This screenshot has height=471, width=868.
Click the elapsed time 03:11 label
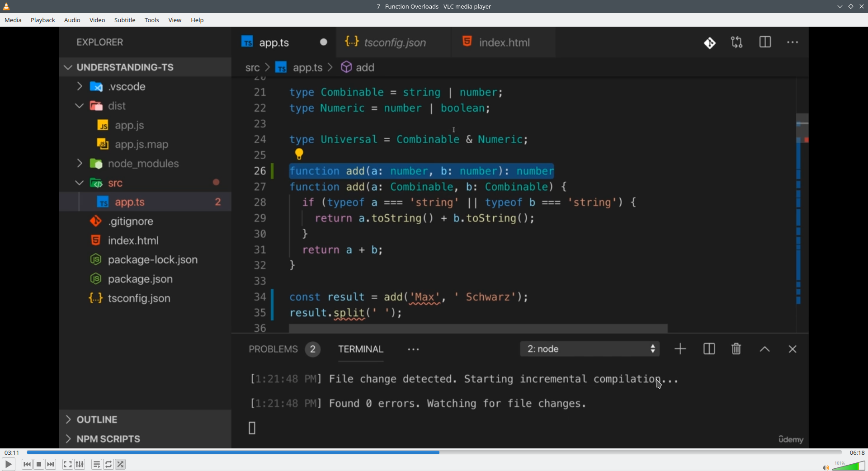[12, 452]
